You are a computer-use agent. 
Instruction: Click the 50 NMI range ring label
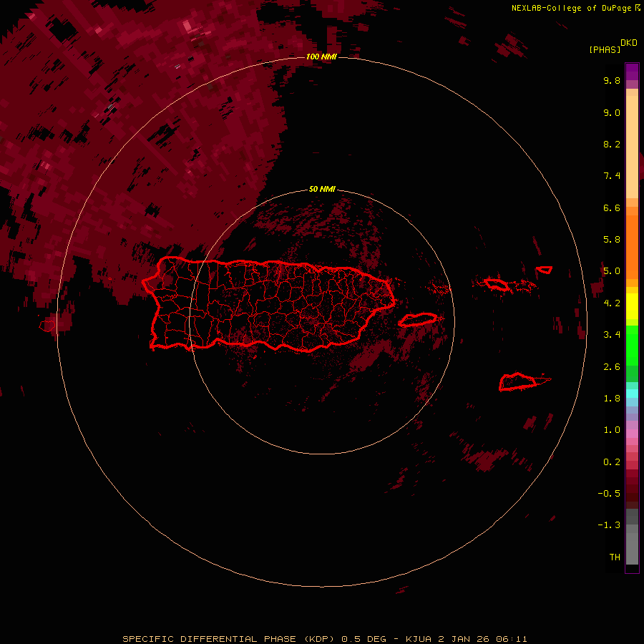pyautogui.click(x=322, y=189)
